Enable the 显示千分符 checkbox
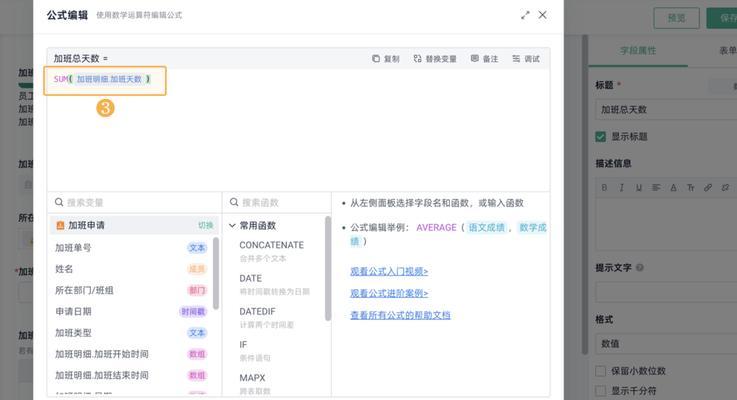Image resolution: width=737 pixels, height=400 pixels. [600, 391]
